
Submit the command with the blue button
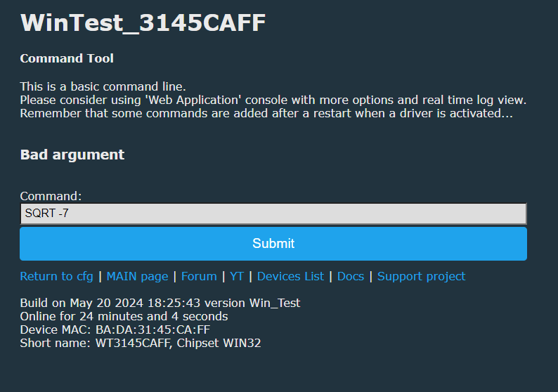pos(273,244)
